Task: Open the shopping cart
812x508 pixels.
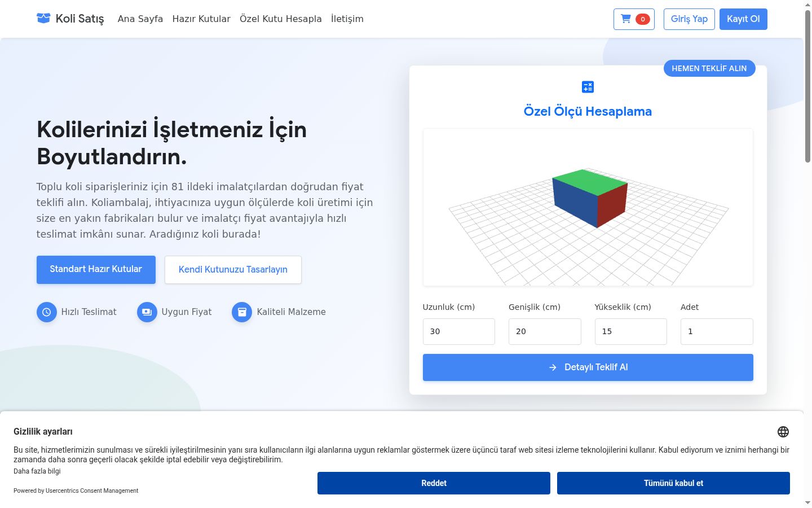Action: click(x=634, y=19)
